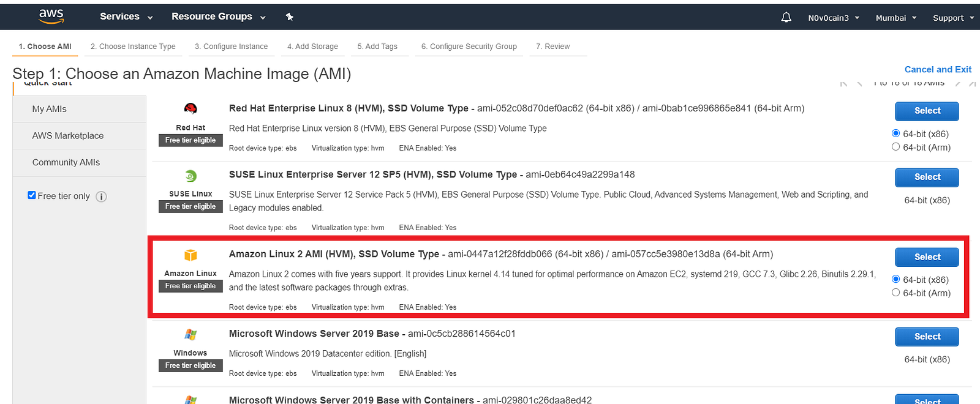Click Free tier eligible badge under Amazon Linux
980x404 pixels.
(x=190, y=286)
